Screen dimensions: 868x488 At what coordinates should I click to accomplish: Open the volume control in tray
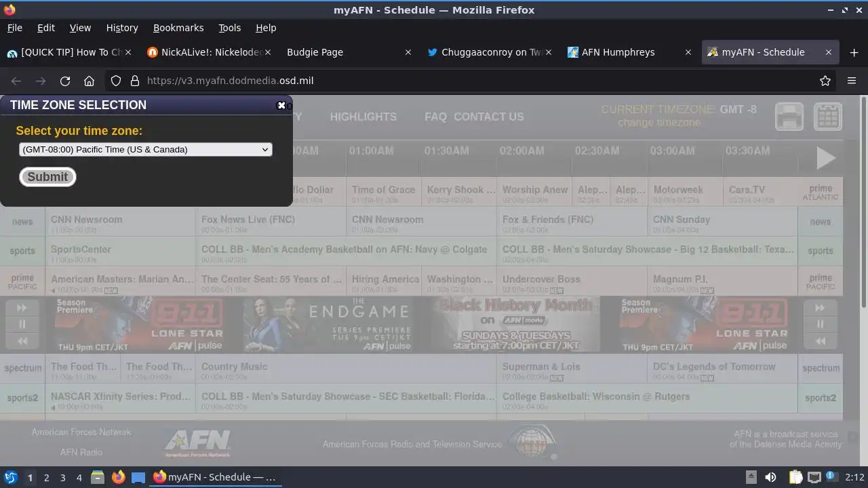[770, 477]
